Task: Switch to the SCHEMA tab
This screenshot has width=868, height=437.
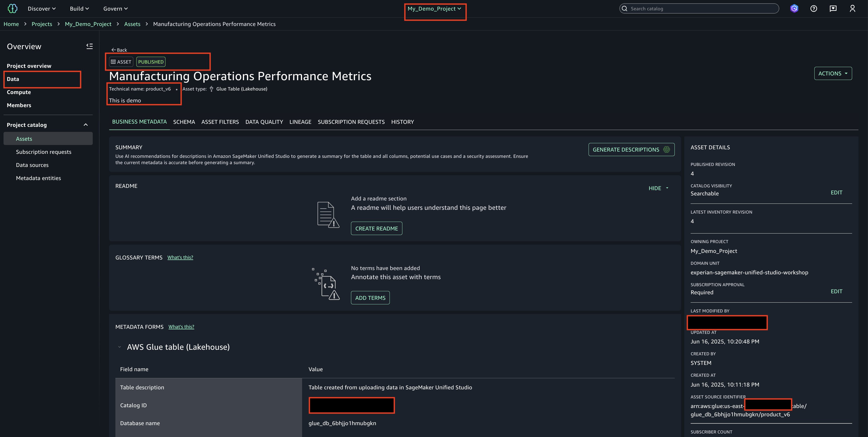Action: 184,122
